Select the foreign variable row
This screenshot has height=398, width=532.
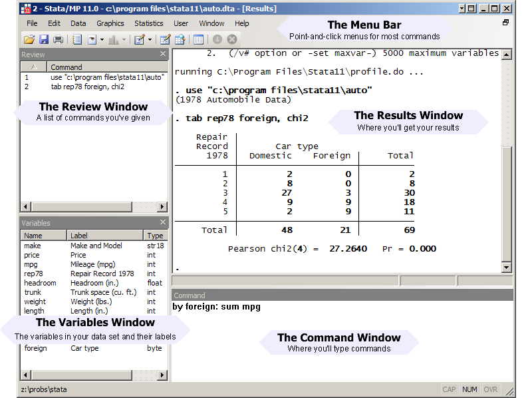click(94, 349)
